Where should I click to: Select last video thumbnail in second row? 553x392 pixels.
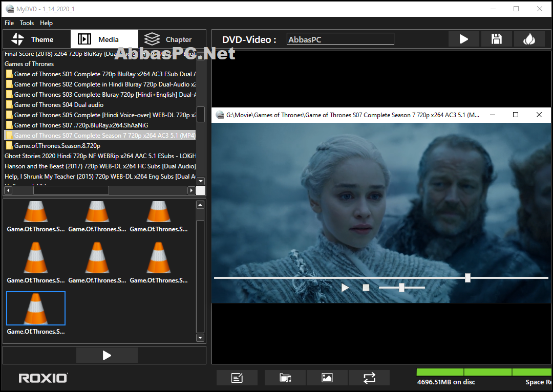pos(158,263)
